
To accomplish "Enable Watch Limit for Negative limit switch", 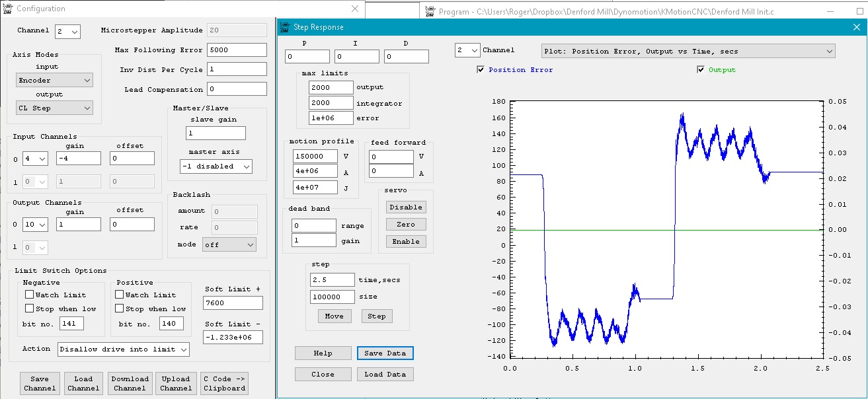I will pyautogui.click(x=29, y=295).
